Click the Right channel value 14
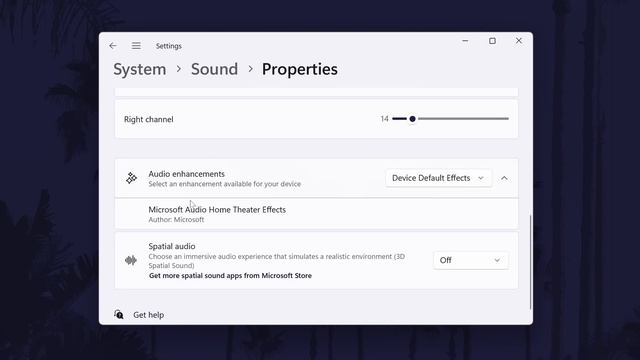 [384, 119]
